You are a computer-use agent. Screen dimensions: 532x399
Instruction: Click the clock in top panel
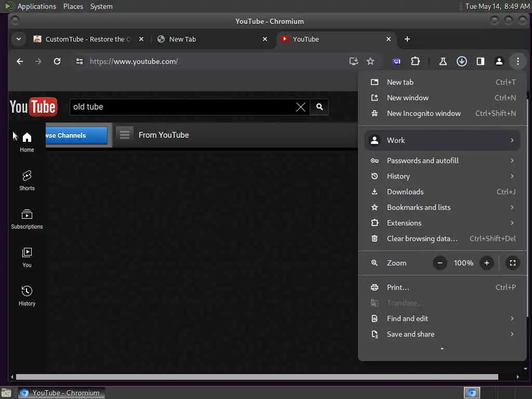(497, 6)
